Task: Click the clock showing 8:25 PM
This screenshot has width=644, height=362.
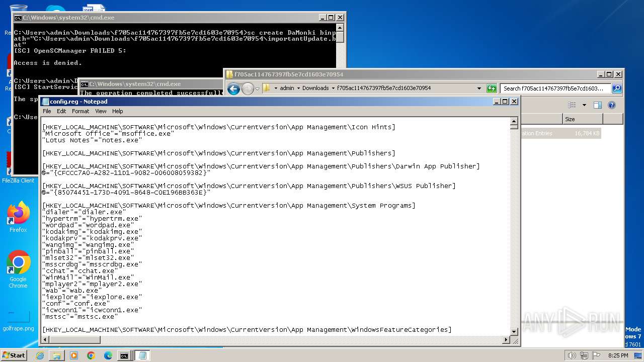Action: 618,355
